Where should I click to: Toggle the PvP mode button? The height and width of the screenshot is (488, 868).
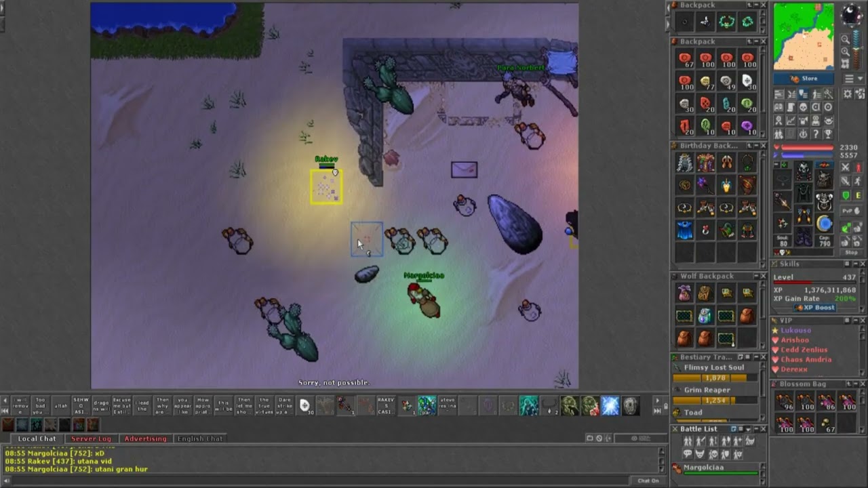point(851,211)
